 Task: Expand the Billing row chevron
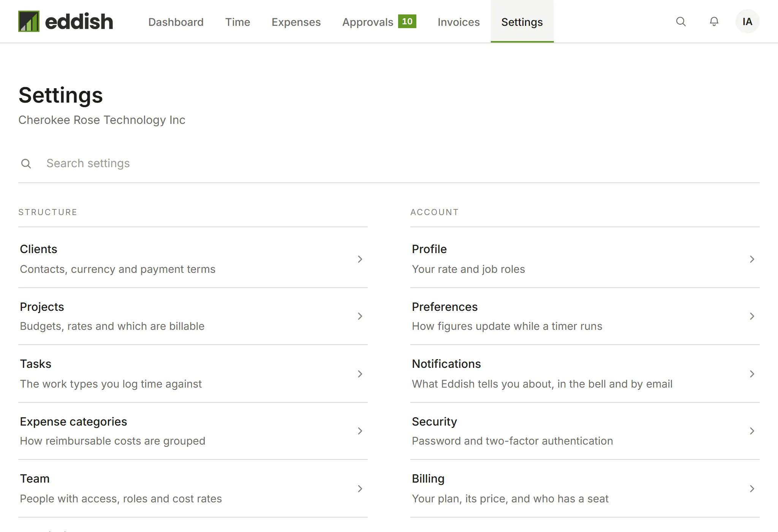tap(752, 489)
